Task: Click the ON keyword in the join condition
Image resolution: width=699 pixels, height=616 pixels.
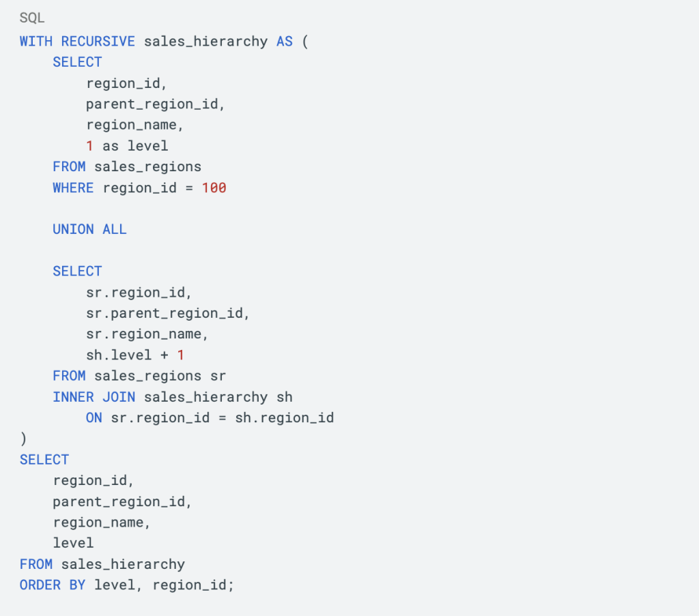Action: point(94,417)
